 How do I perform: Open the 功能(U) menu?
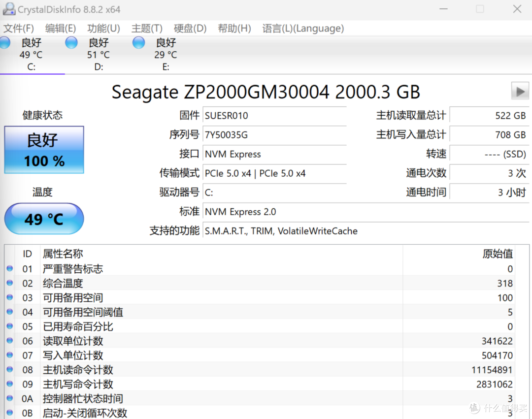point(103,28)
